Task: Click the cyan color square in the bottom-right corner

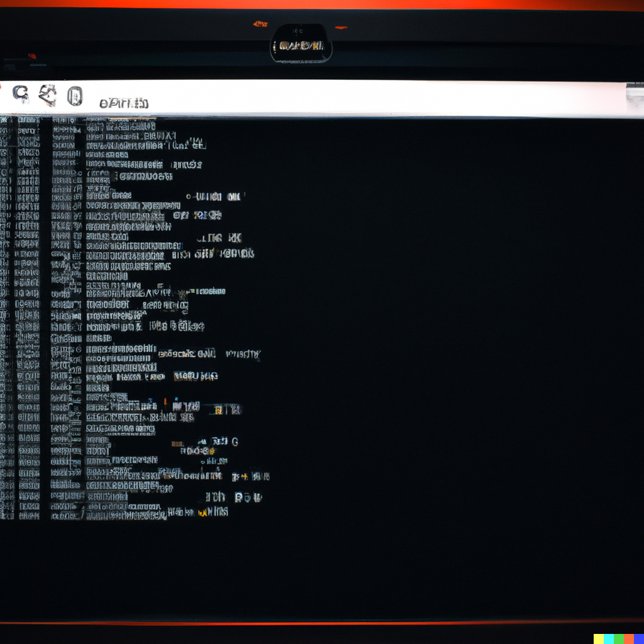Action: (x=609, y=639)
